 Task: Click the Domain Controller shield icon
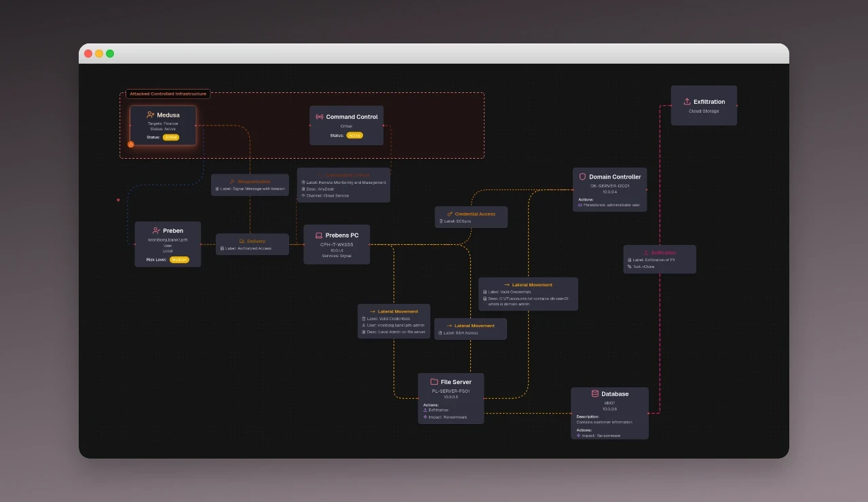(x=582, y=176)
